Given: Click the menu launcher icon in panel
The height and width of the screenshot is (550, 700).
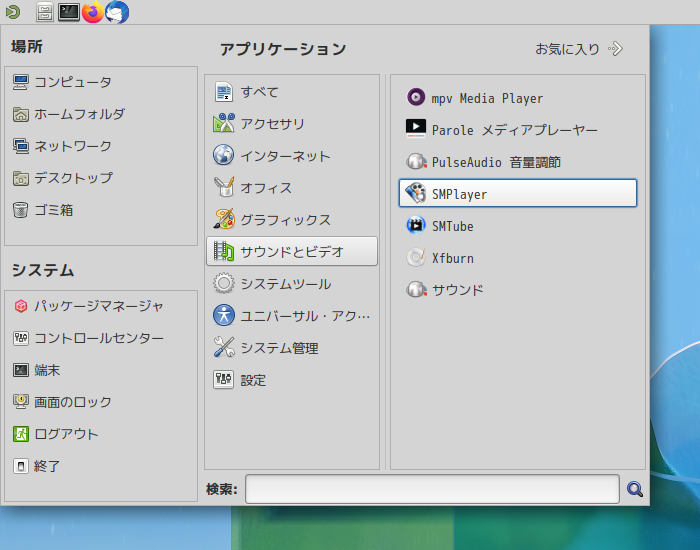Looking at the screenshot, I should click(x=13, y=12).
